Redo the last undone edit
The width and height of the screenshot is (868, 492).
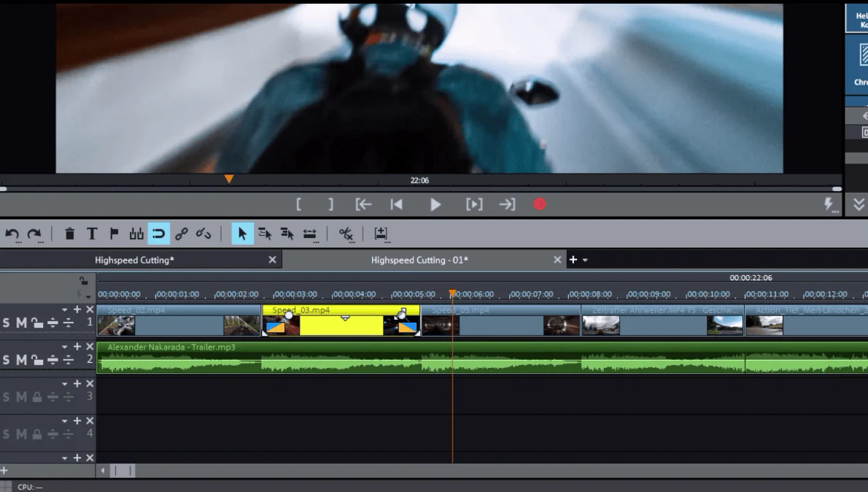click(34, 234)
